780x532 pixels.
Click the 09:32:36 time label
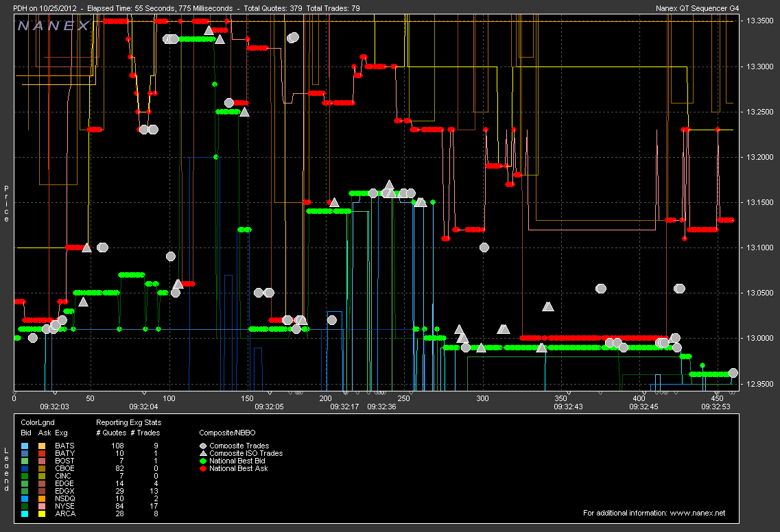(381, 407)
